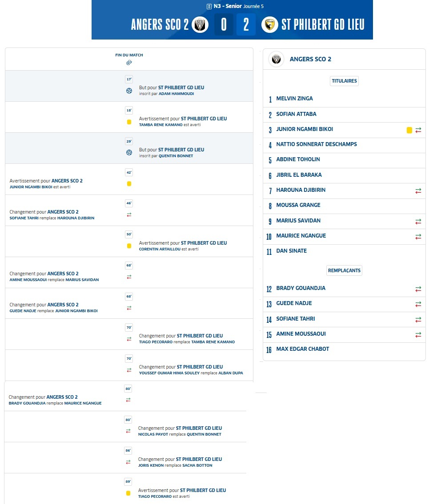Click the Angers SCO 2 crest in the lineup panel

[277, 59]
